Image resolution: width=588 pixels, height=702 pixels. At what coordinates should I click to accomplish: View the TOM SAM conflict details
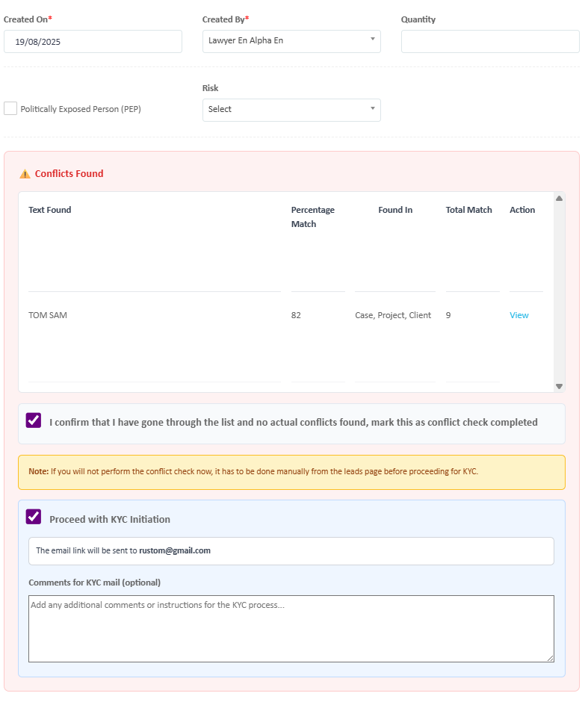[519, 315]
